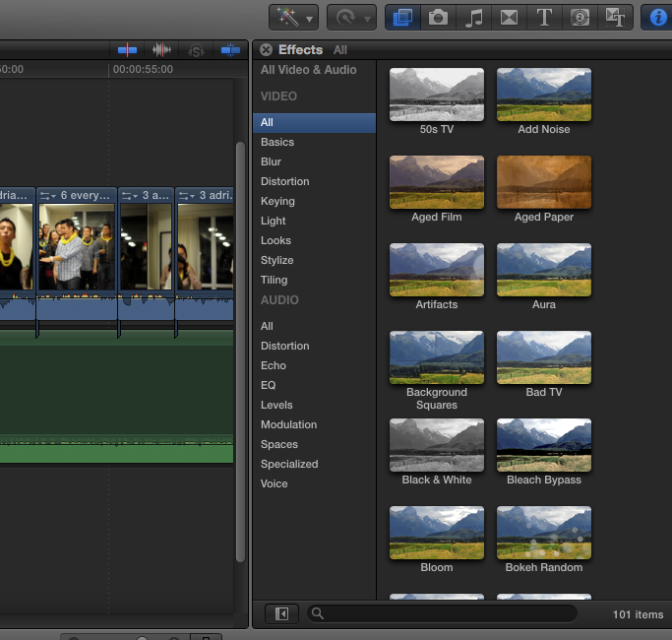The height and width of the screenshot is (640, 672).
Task: Close the Effects browser panel
Action: pyautogui.click(x=266, y=50)
